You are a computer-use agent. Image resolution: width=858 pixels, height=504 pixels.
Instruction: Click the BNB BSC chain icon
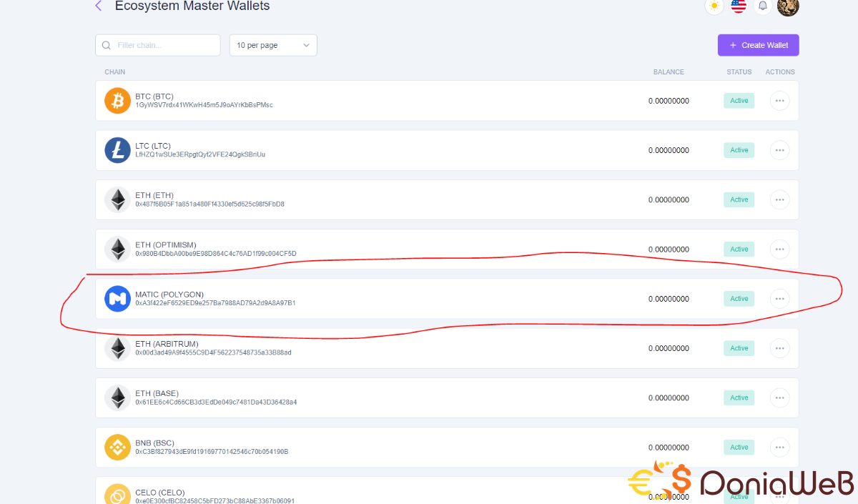[118, 448]
